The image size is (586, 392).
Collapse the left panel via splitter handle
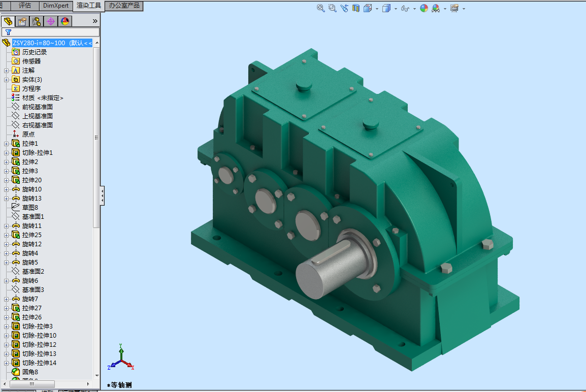(x=102, y=196)
